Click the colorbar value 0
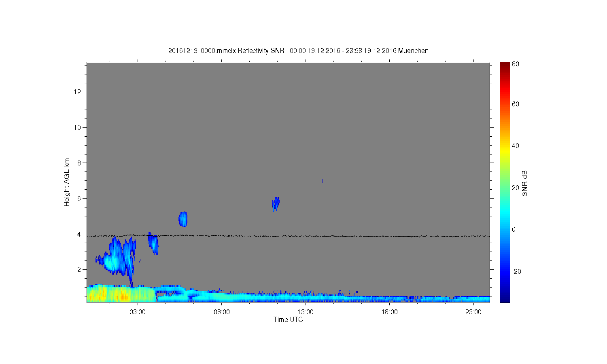The height and width of the screenshot is (364, 607). (514, 229)
